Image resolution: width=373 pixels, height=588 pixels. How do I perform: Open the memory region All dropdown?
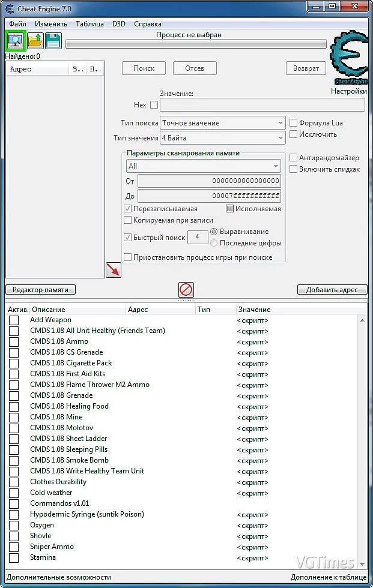tap(204, 166)
